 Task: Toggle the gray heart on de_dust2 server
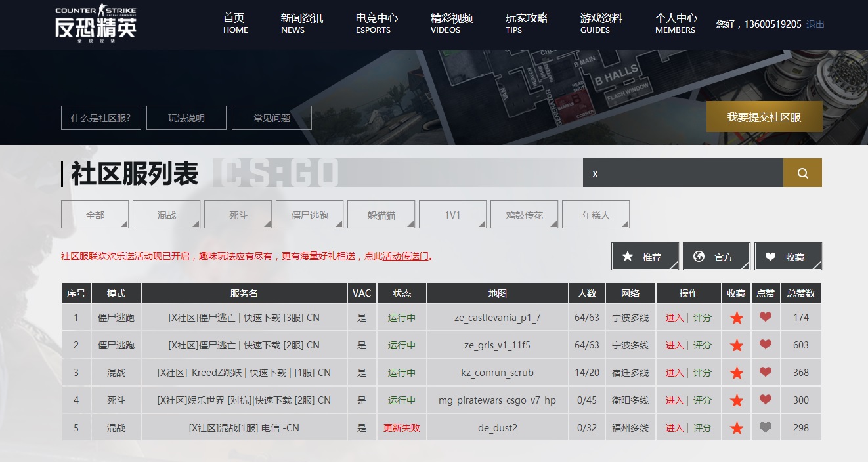tap(766, 427)
